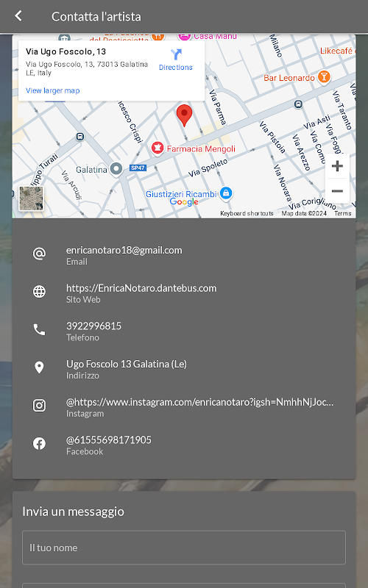Zoom out the map with minus button

pos(337,191)
